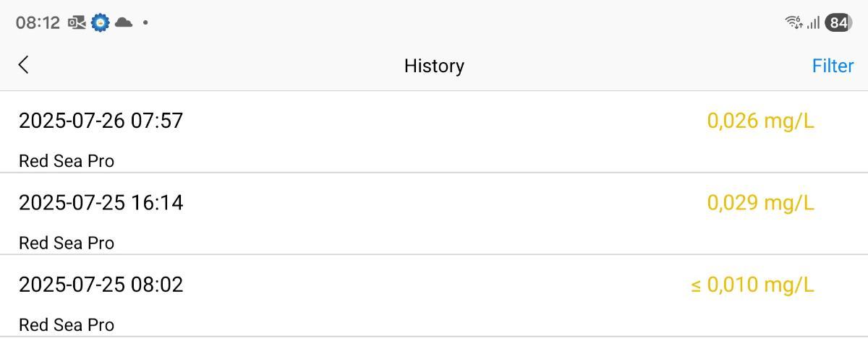Open the 2025-07-26 07:57 history entry
The width and height of the screenshot is (868, 354).
[434, 132]
